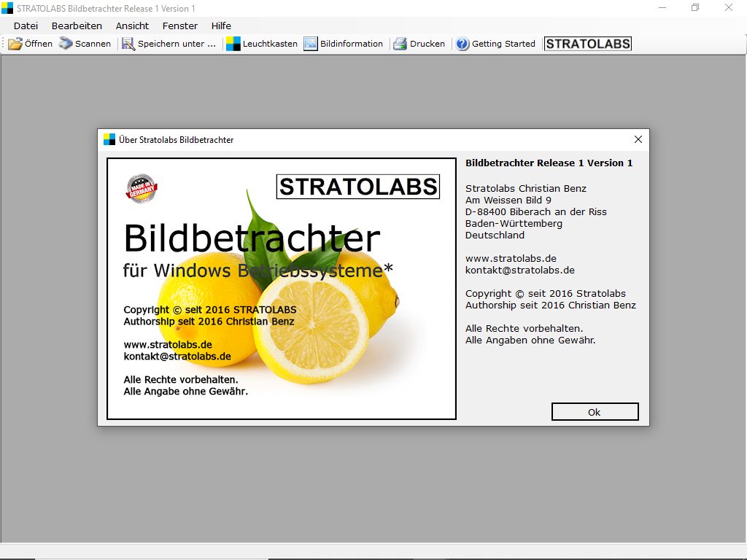The height and width of the screenshot is (560, 747).
Task: Click the 'Über Stratolabs Bildbetrachter' dialog title
Action: pyautogui.click(x=177, y=139)
